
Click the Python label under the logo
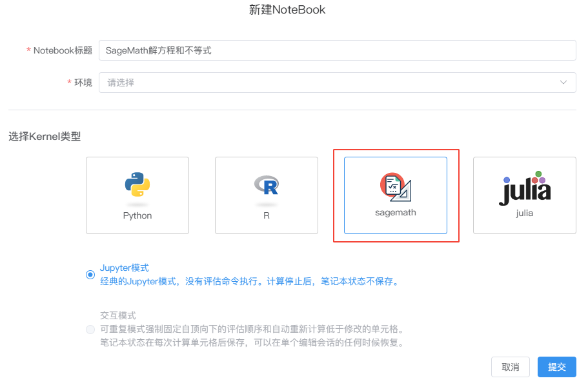pos(137,217)
